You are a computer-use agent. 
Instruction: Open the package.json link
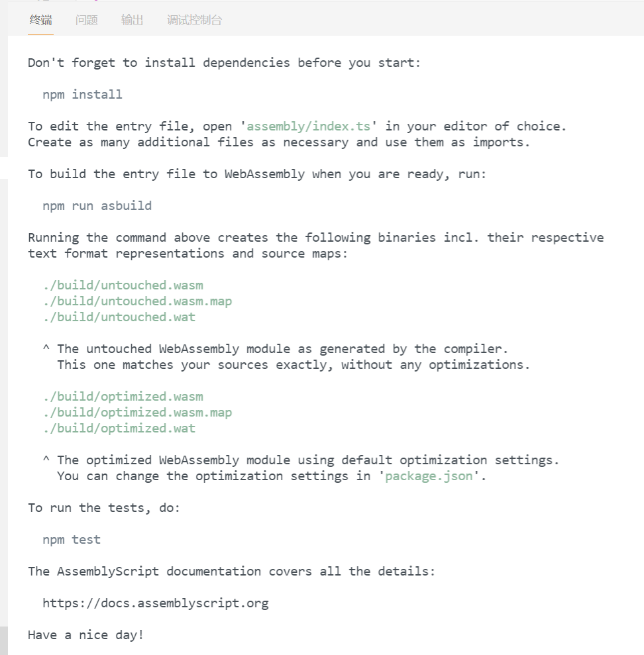[429, 476]
